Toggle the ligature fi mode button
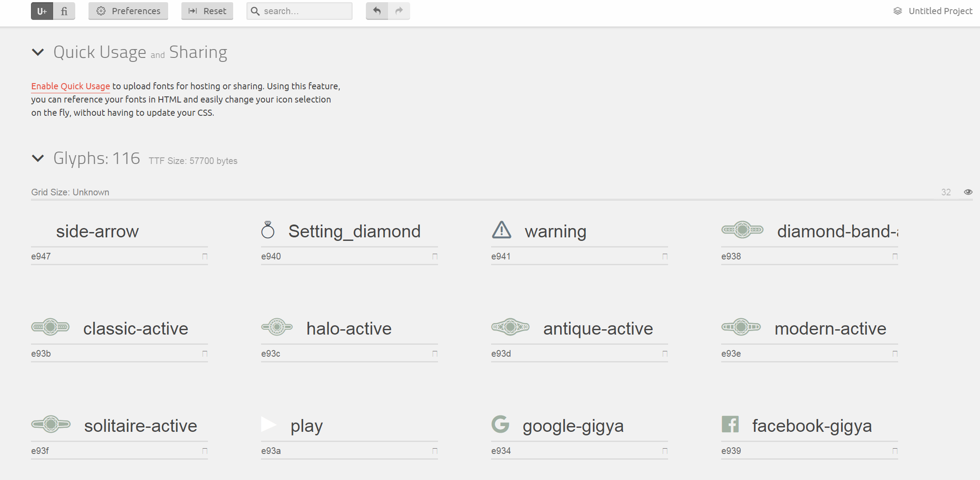Viewport: 980px width, 480px height. click(64, 11)
